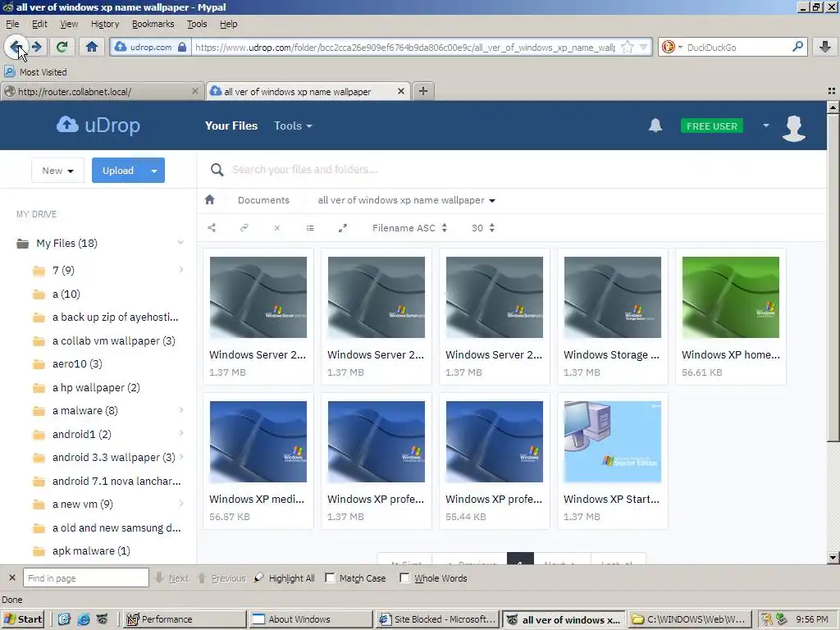The image size is (840, 630).
Task: Click the Highlight All option in the find bar
Action: pos(285,578)
